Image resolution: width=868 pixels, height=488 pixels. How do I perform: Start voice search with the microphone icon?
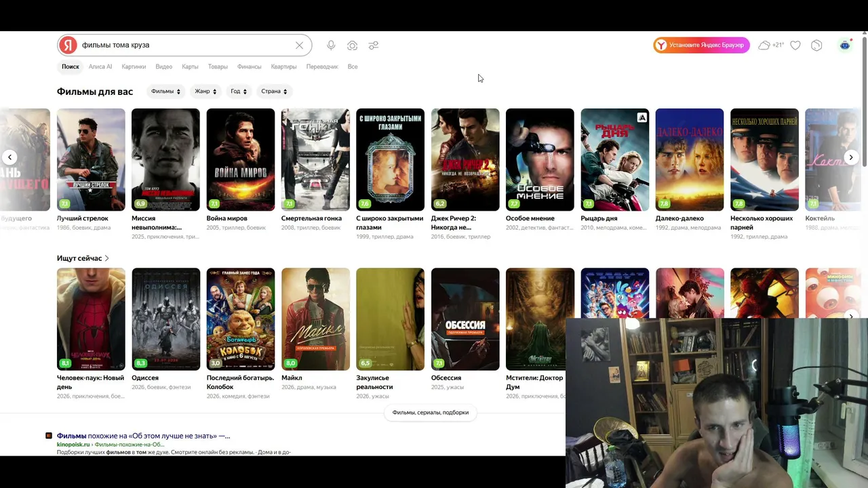pyautogui.click(x=331, y=45)
